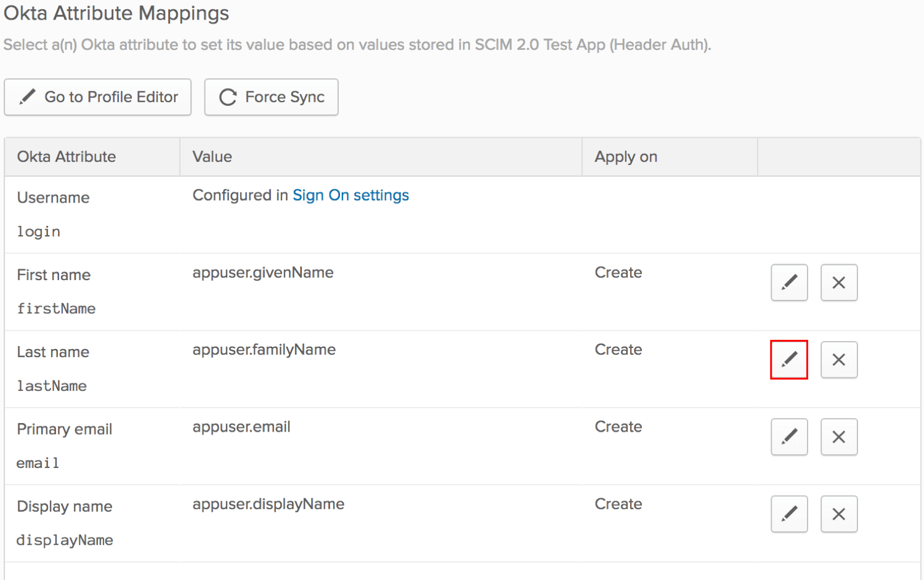Click the 'email' variable name text
This screenshot has height=580, width=924.
point(38,463)
